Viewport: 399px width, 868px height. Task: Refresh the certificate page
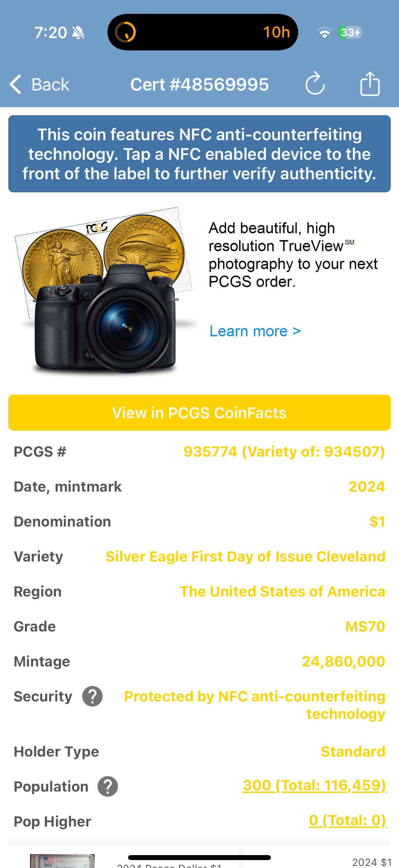coord(315,83)
